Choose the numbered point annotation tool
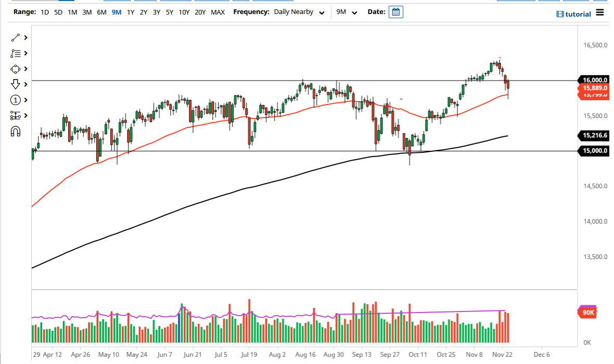The height and width of the screenshot is (364, 614). [x=14, y=100]
